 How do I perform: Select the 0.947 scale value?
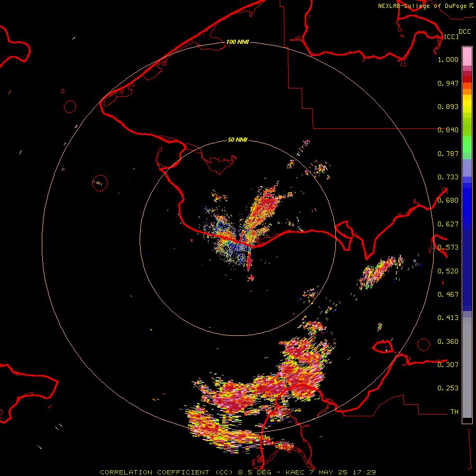pos(448,83)
